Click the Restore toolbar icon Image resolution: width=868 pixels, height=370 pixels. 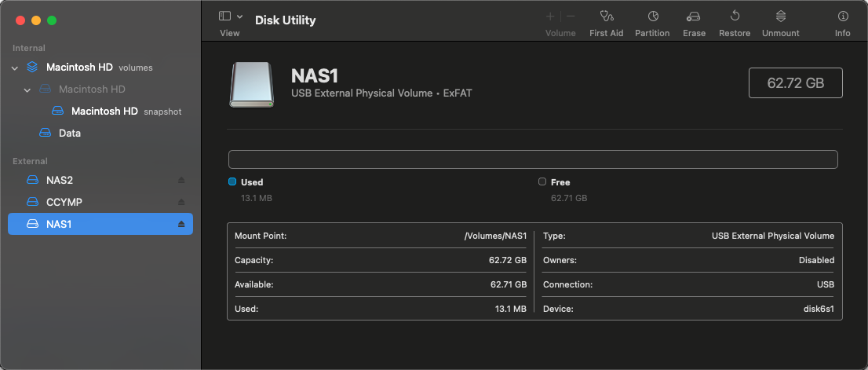pos(735,16)
